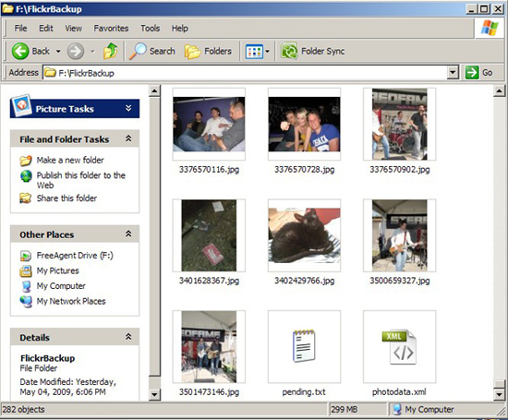
Task: Open the Forward button history dropdown arrow
Action: (x=92, y=51)
